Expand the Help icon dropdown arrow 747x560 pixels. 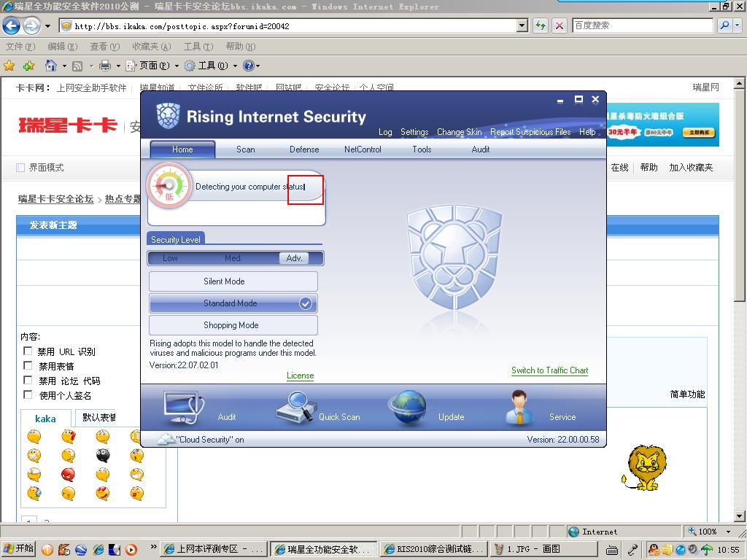[x=258, y=66]
